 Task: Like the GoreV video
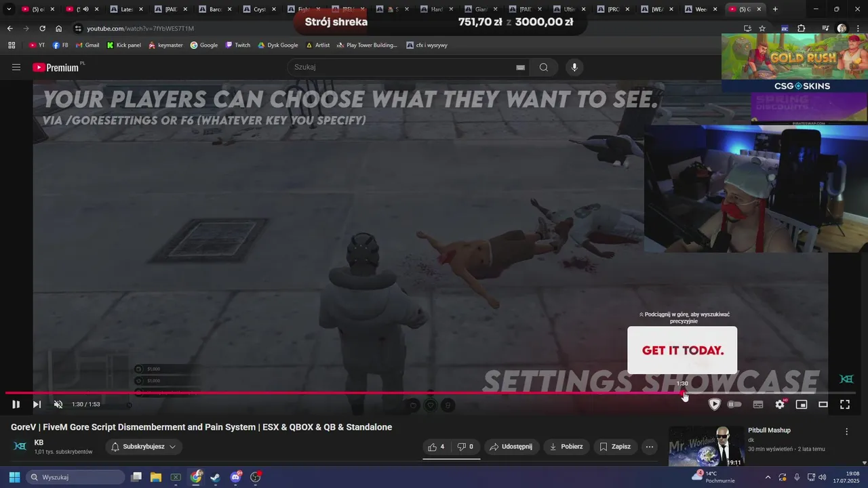point(436,447)
